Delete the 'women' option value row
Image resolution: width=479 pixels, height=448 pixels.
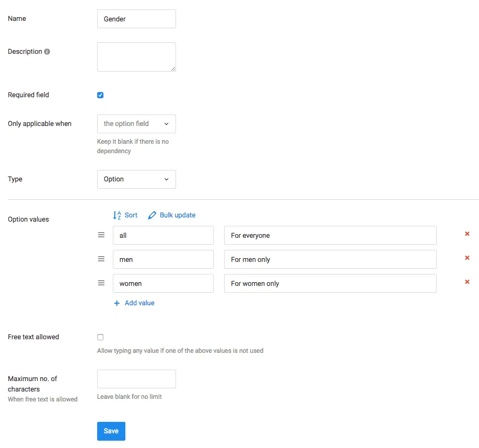467,282
